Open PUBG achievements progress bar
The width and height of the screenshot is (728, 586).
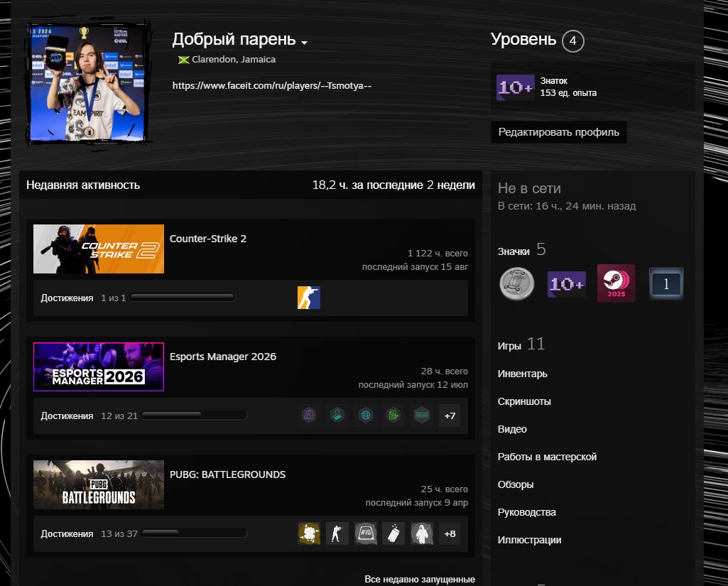tap(194, 533)
